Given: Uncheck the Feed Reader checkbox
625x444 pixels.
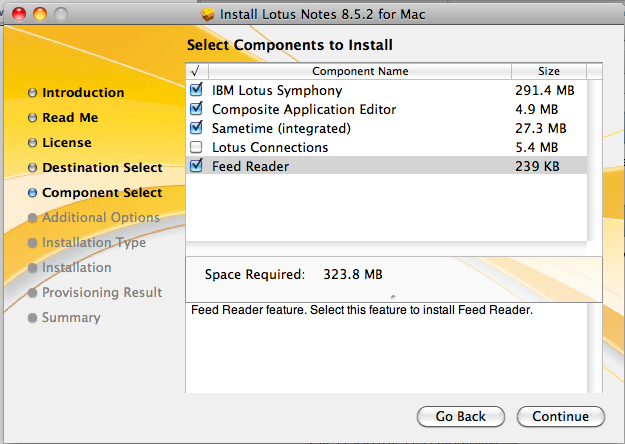Looking at the screenshot, I should 196,166.
